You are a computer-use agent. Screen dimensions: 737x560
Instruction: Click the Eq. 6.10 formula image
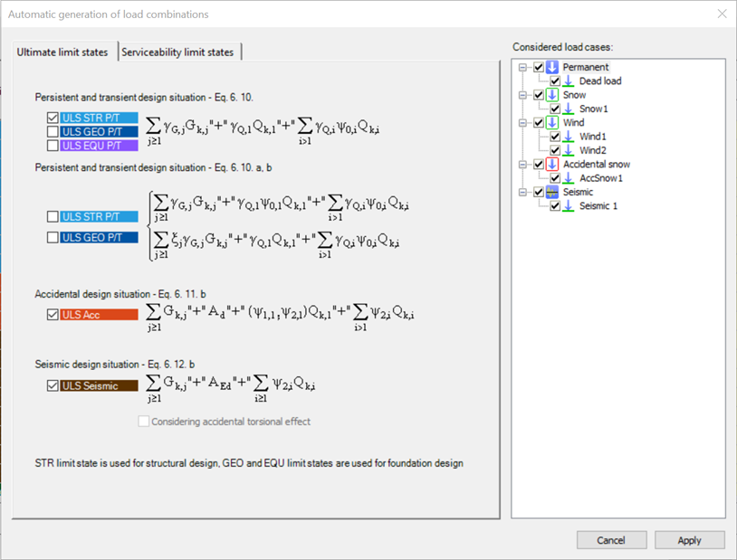coord(263,130)
